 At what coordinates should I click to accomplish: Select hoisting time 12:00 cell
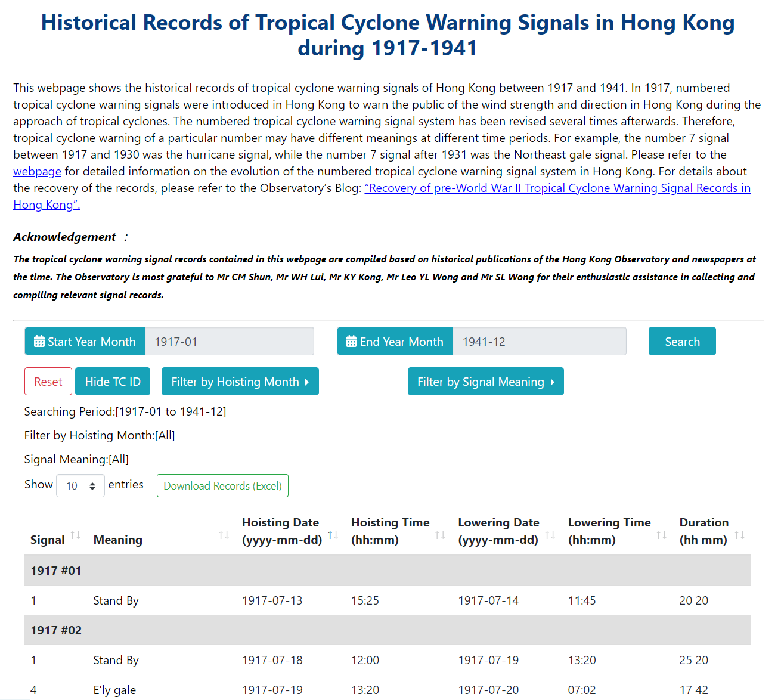point(365,660)
